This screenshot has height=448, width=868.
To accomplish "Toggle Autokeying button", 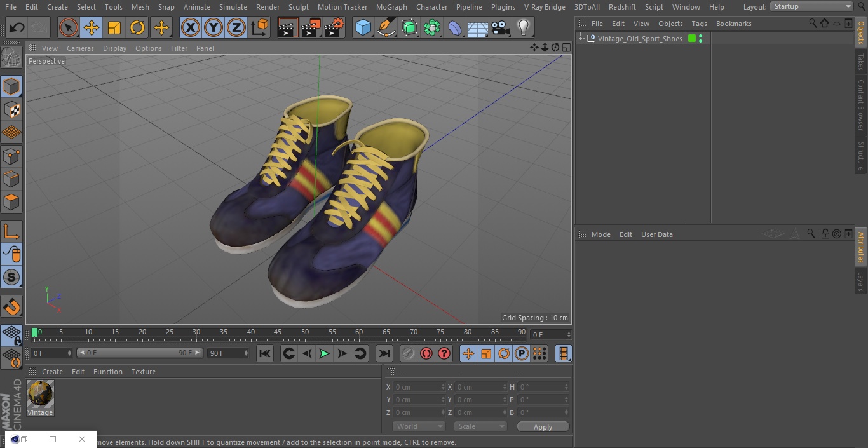I will pyautogui.click(x=426, y=353).
